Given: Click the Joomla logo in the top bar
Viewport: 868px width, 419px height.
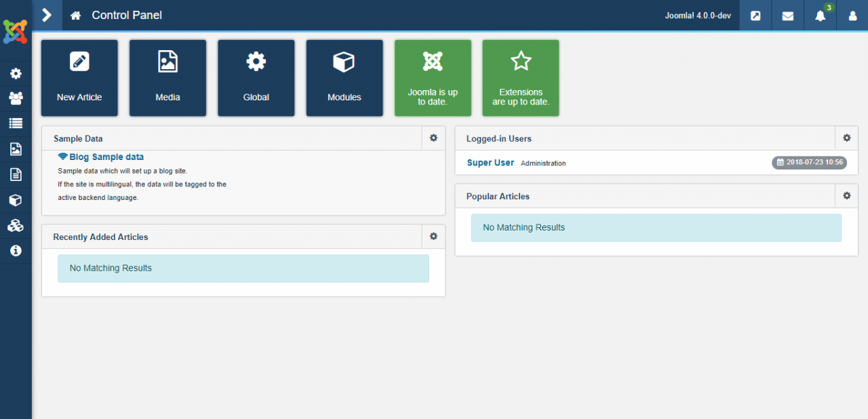Looking at the screenshot, I should click(x=15, y=31).
